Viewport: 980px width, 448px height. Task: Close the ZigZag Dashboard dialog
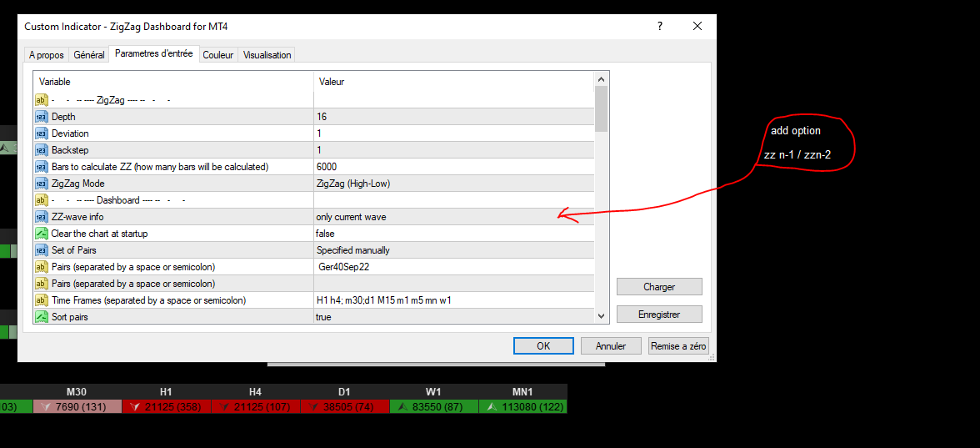[698, 27]
